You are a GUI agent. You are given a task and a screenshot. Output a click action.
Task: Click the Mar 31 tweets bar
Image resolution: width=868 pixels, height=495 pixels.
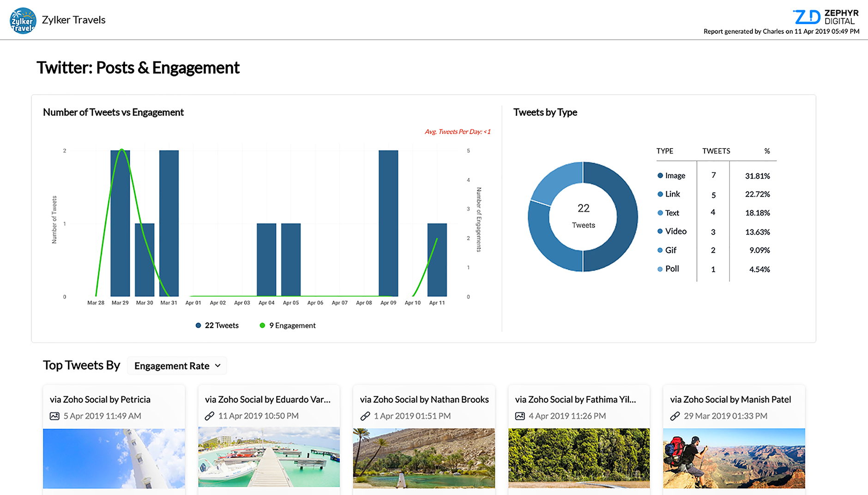click(x=169, y=223)
